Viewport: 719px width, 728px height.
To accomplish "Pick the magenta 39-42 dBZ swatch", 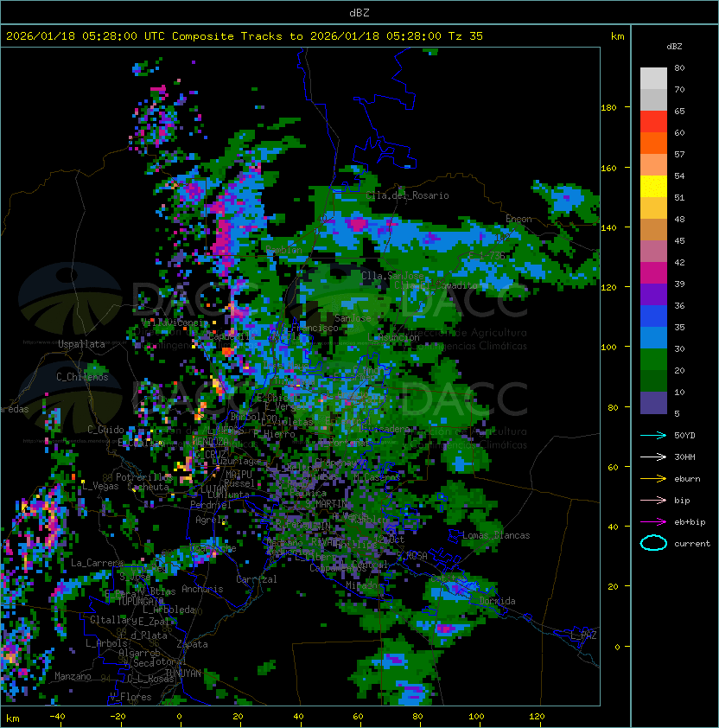I will tap(653, 273).
